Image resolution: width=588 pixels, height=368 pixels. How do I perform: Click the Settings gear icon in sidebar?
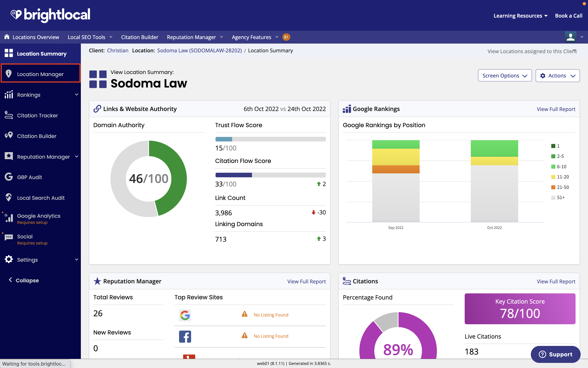[9, 259]
